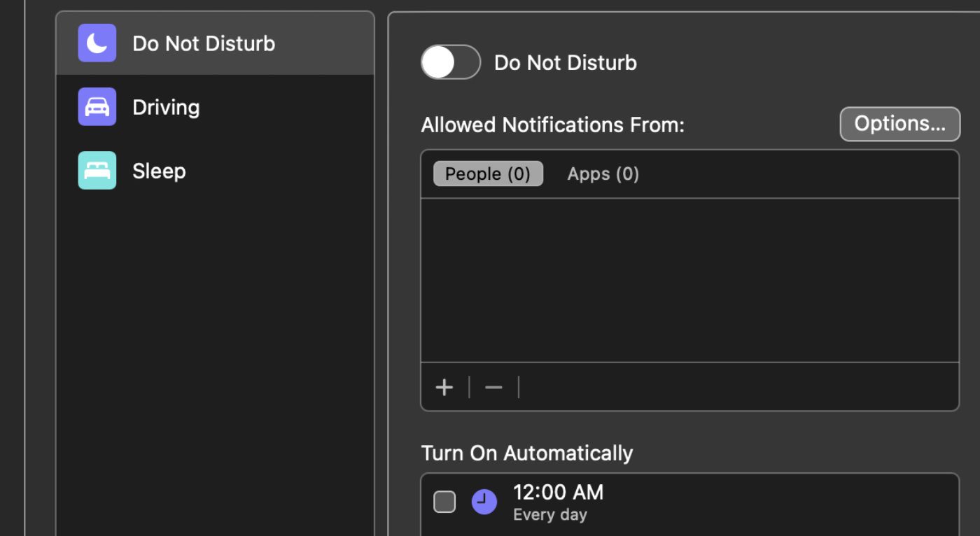Choose the Driving focus text in the sidebar
980x536 pixels.
(166, 107)
